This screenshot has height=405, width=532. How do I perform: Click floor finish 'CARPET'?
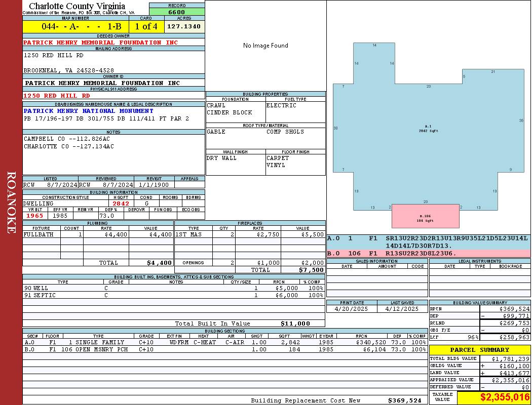[x=278, y=158]
